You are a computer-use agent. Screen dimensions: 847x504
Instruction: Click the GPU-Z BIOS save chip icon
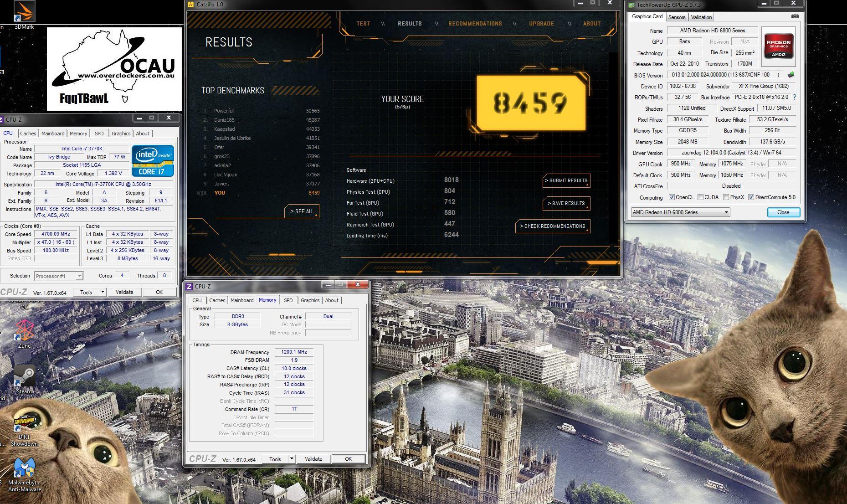[791, 75]
